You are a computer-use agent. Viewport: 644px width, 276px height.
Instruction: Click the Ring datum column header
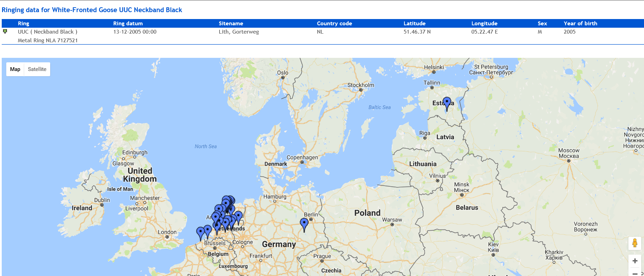128,24
